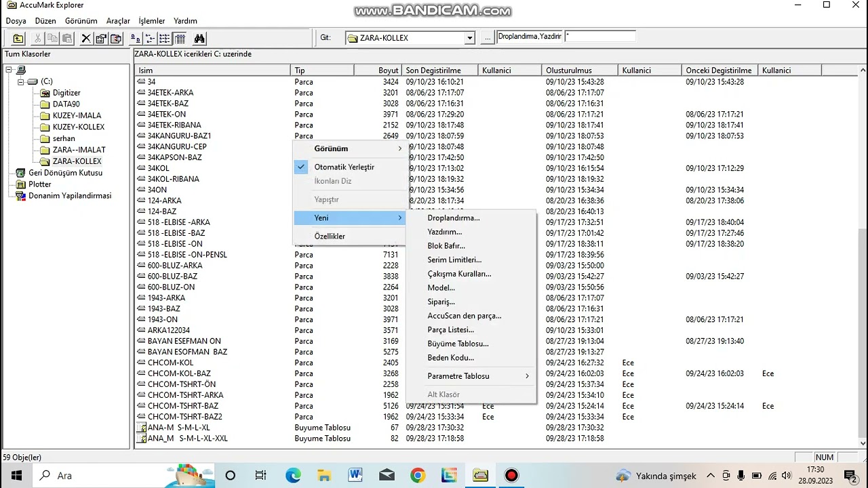Open the Düzen menu
The height and width of the screenshot is (488, 868).
(x=46, y=21)
